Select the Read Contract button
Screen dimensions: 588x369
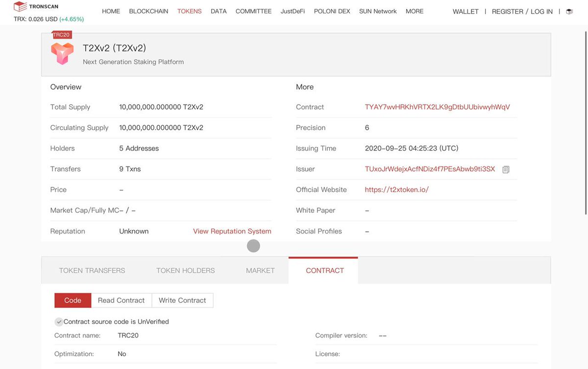pyautogui.click(x=121, y=300)
